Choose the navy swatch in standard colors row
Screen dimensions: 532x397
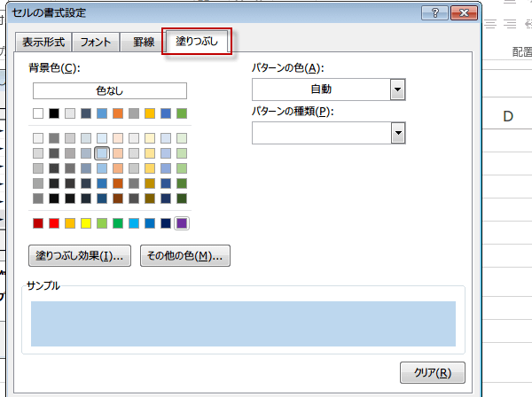pyautogui.click(x=166, y=223)
